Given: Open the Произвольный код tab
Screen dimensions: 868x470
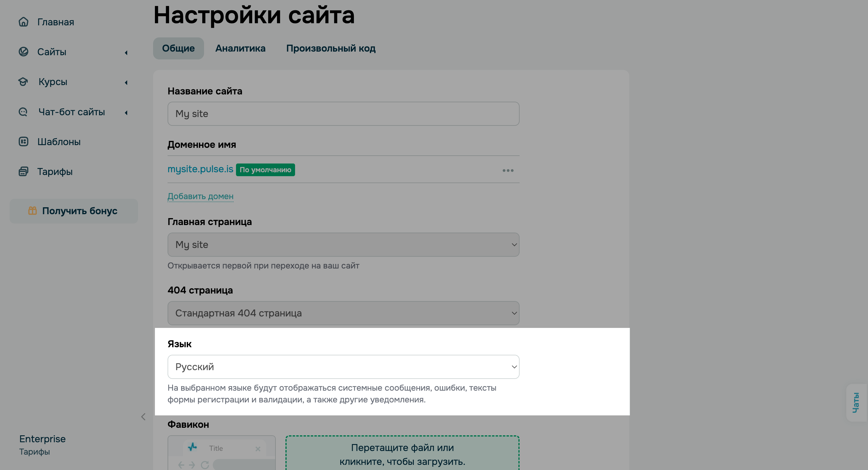Looking at the screenshot, I should pos(331,48).
